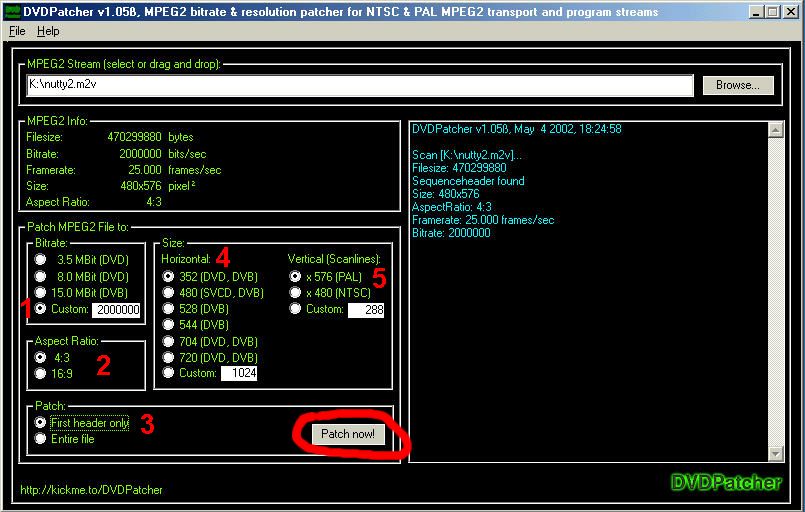
Task: Click the Browse... button
Action: 738,85
